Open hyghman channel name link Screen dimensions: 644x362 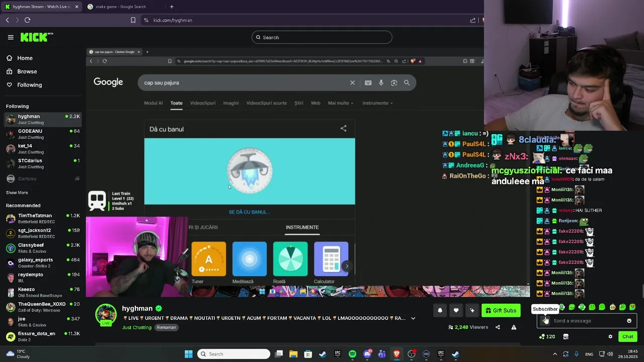[137, 309]
